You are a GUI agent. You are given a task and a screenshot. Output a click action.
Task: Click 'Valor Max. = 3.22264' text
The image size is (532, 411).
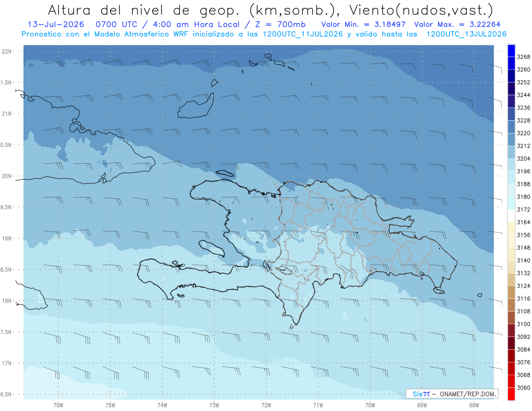(458, 24)
